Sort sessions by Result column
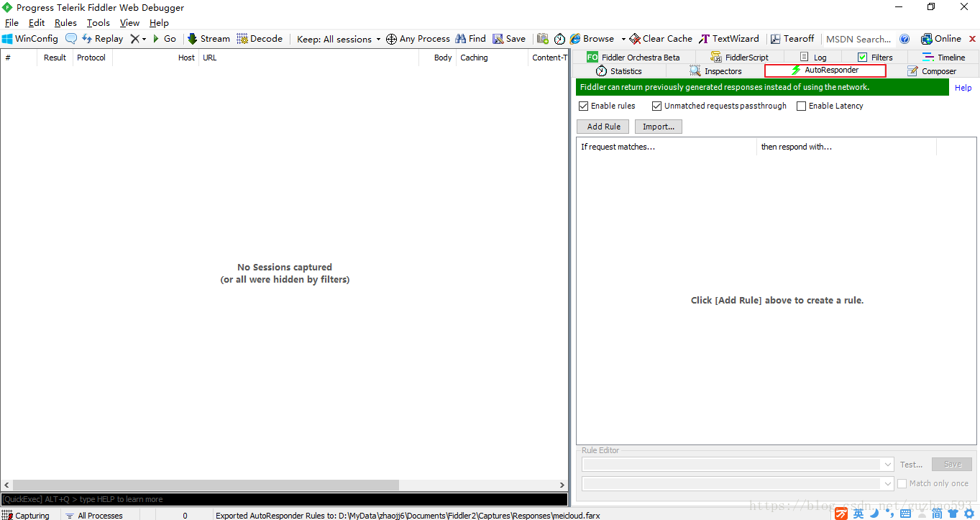 55,58
